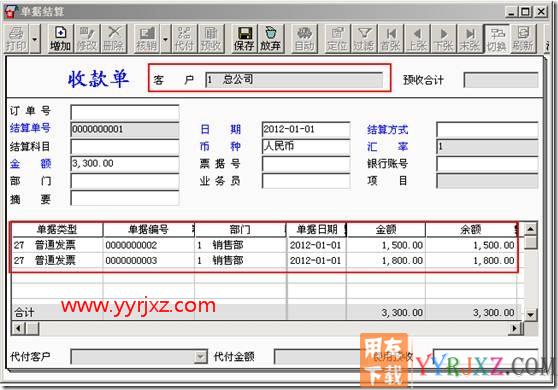Click the 币种 field showing 人民币
Viewport: 558px width, 390px height.
306,147
